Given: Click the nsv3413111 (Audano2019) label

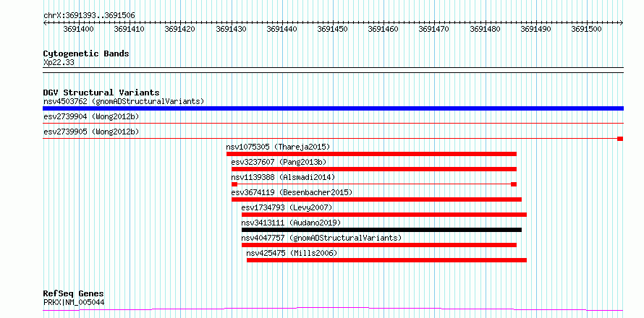Looking at the screenshot, I should click(x=291, y=223).
